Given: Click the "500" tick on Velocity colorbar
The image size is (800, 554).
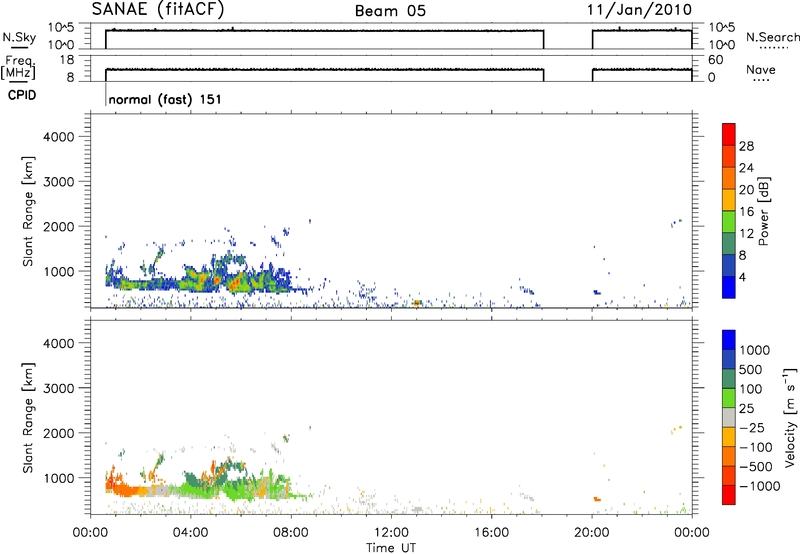Looking at the screenshot, I should point(752,369).
